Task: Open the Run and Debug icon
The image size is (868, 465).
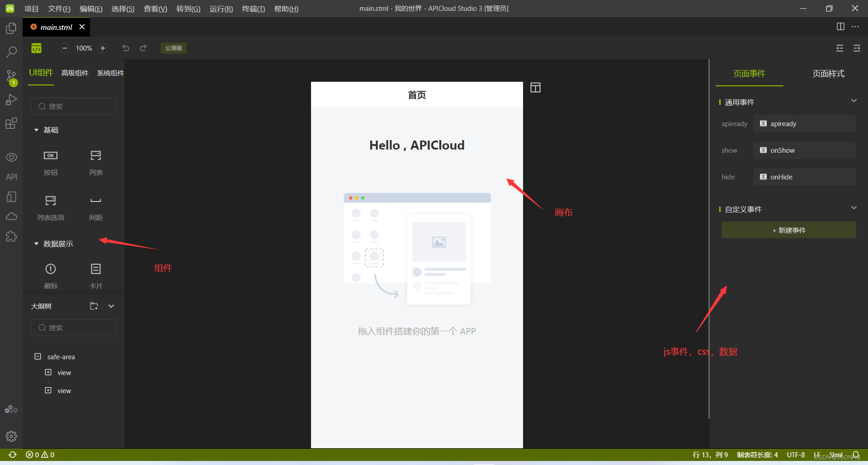Action: click(x=11, y=99)
